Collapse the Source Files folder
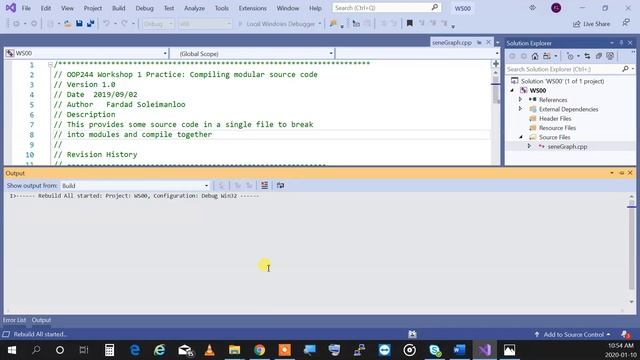The image size is (640, 360). (x=521, y=137)
